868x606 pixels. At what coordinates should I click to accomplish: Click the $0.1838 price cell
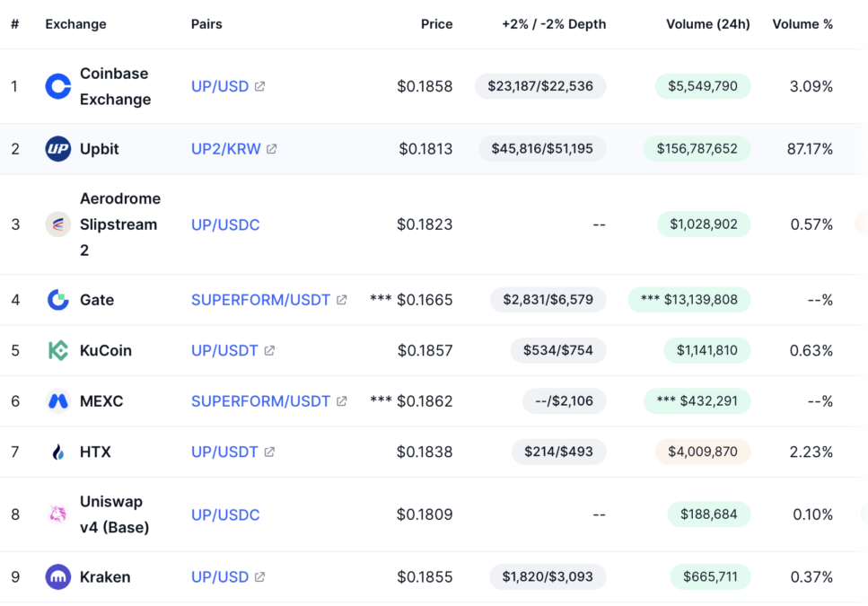click(425, 452)
